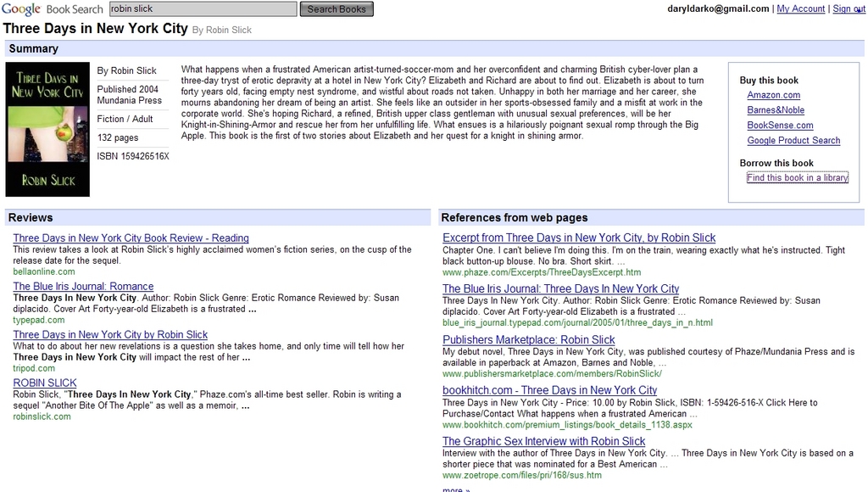Open Three Days in New York City by Robin Slick review
Image resolution: width=868 pixels, height=492 pixels.
click(x=110, y=334)
